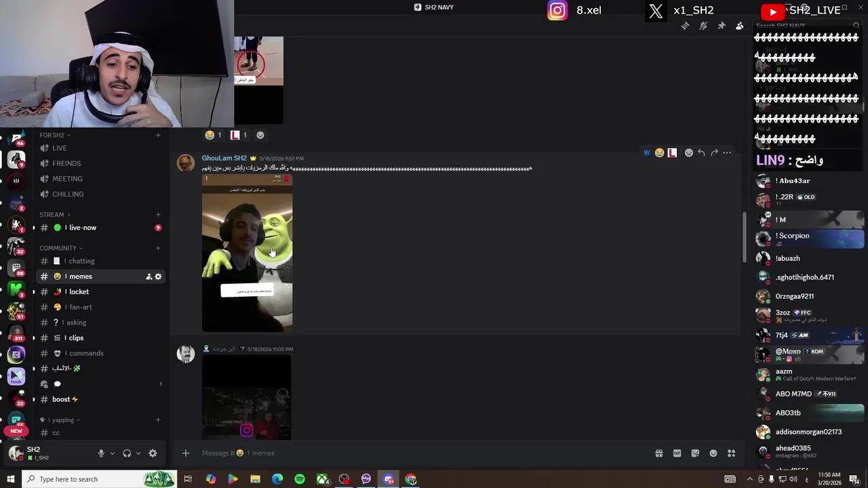Viewport: 868px width, 488px height.
Task: Open GhouLam SH2's profile name
Action: point(224,158)
